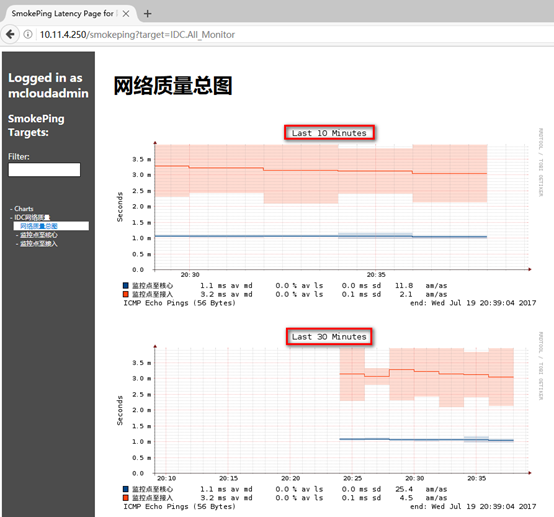
Task: Click the Seconds axis label of 10-minute graph
Action: pyautogui.click(x=120, y=207)
